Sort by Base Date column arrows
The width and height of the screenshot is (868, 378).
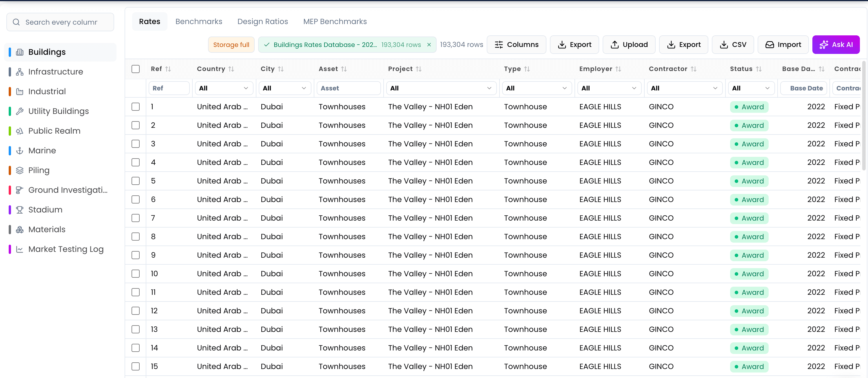[x=822, y=69]
